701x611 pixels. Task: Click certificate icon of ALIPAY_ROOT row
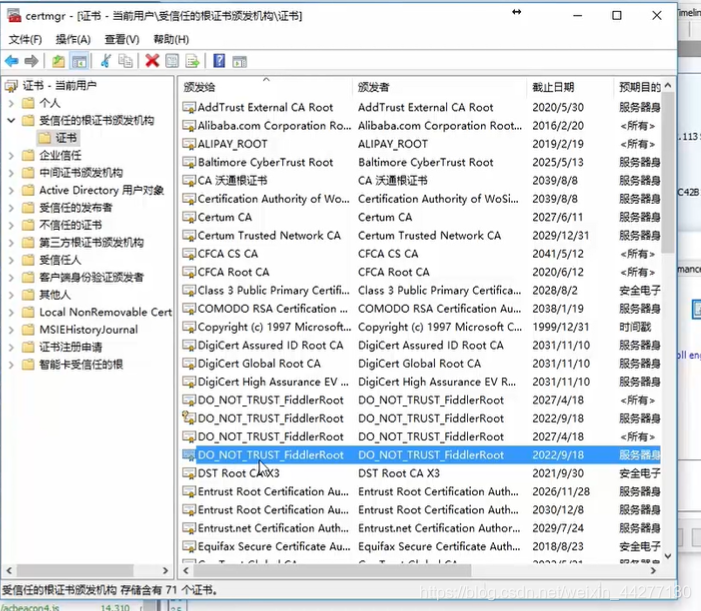coord(189,144)
